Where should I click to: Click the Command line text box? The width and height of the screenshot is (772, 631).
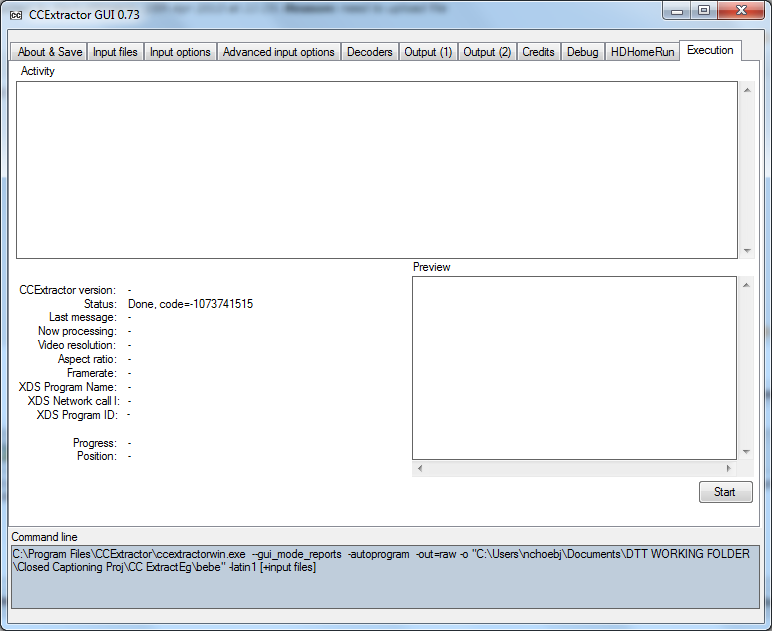point(385,576)
